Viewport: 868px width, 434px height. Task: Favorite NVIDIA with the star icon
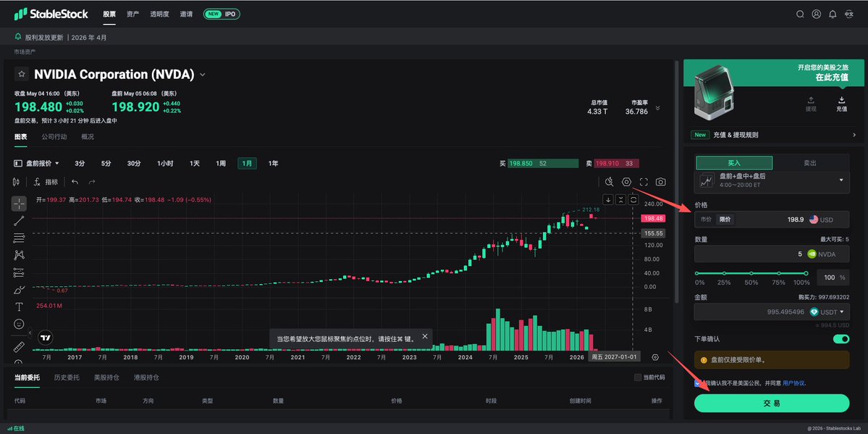click(x=22, y=74)
